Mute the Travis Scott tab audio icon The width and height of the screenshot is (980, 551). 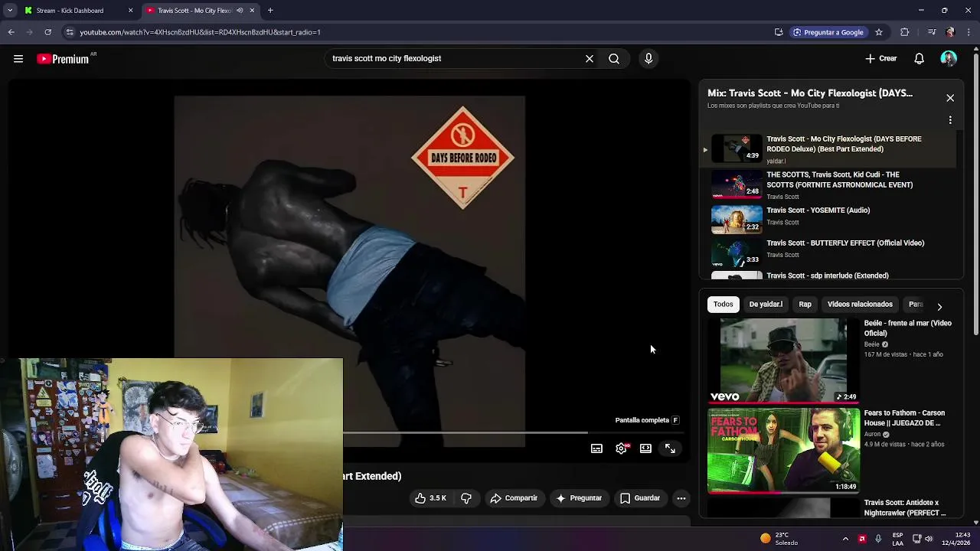coord(240,11)
